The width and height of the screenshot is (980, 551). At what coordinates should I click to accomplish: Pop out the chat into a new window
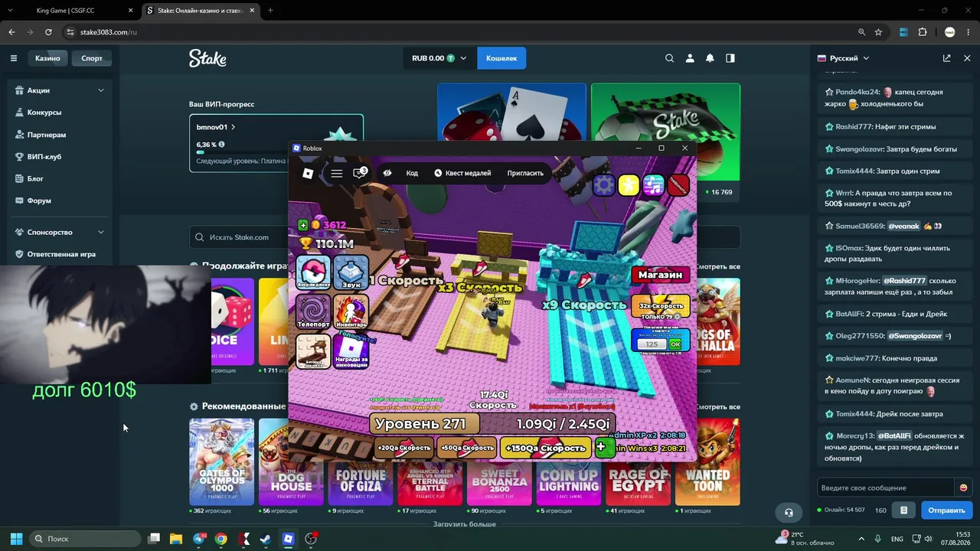(x=947, y=58)
